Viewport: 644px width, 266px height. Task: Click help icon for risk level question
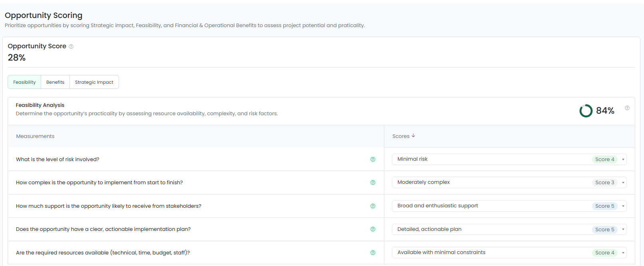pos(373,160)
